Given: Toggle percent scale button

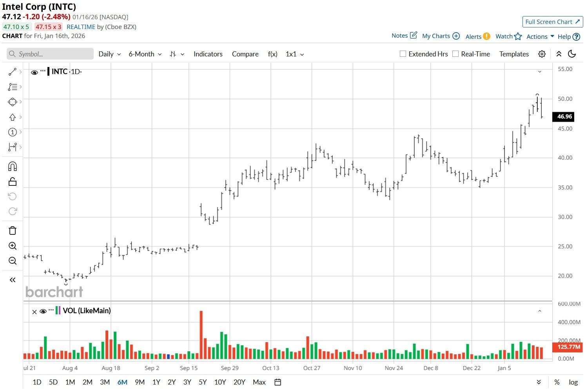Looking at the screenshot, I should pyautogui.click(x=557, y=382).
